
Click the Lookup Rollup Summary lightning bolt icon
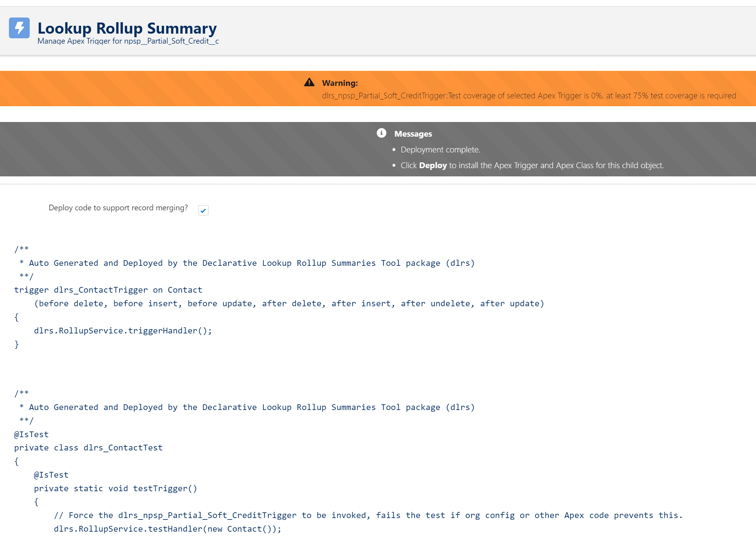tap(19, 28)
